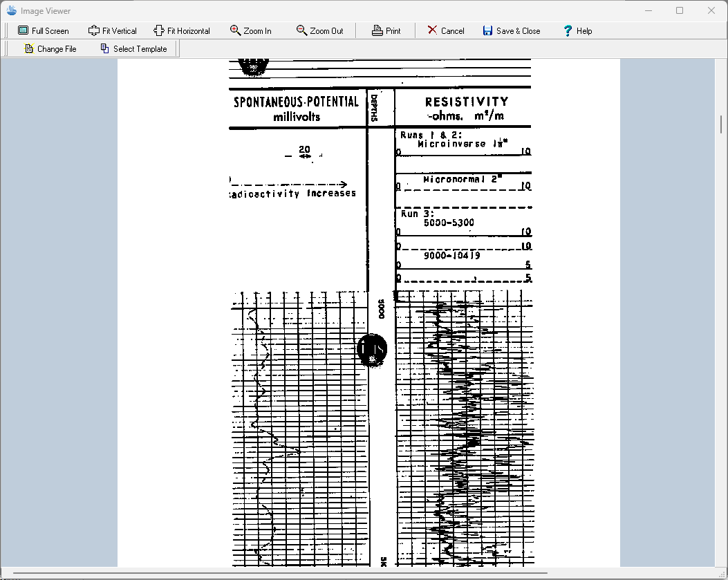This screenshot has width=728, height=580.
Task: Click the black circular stamp on depth track
Action: pyautogui.click(x=372, y=349)
